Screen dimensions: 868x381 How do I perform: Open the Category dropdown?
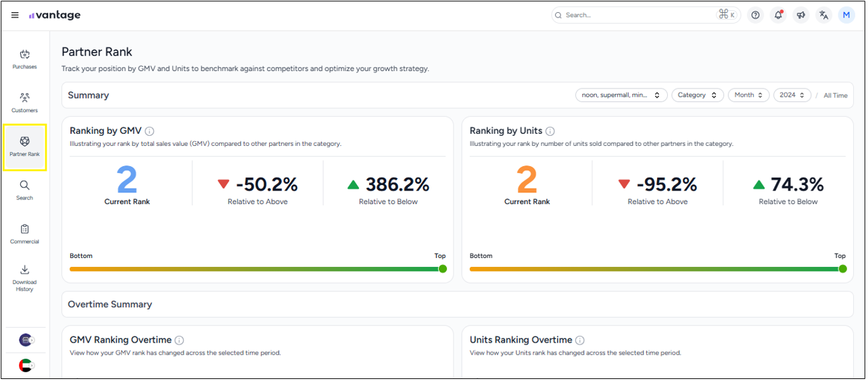pos(697,96)
